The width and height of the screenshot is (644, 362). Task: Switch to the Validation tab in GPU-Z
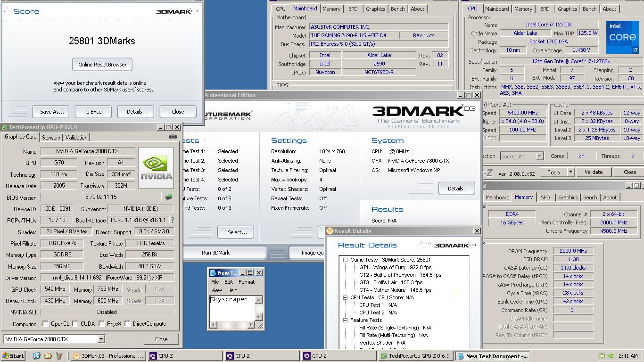[x=76, y=138]
